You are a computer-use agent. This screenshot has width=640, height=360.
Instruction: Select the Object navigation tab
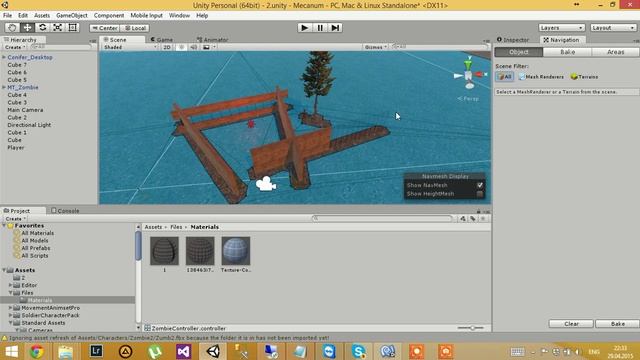[519, 52]
